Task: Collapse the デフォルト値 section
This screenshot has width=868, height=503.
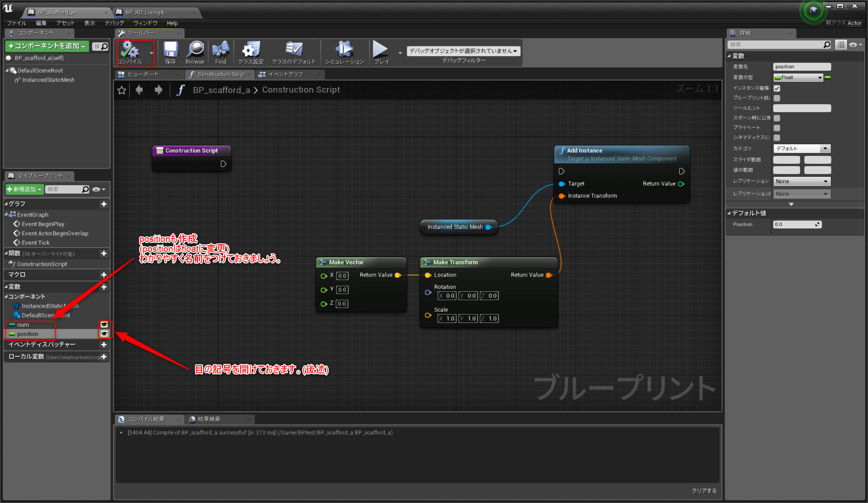Action: click(729, 213)
